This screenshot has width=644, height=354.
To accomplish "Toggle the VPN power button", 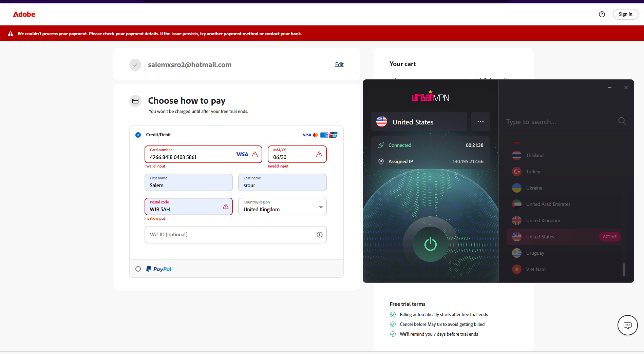I will [x=430, y=244].
